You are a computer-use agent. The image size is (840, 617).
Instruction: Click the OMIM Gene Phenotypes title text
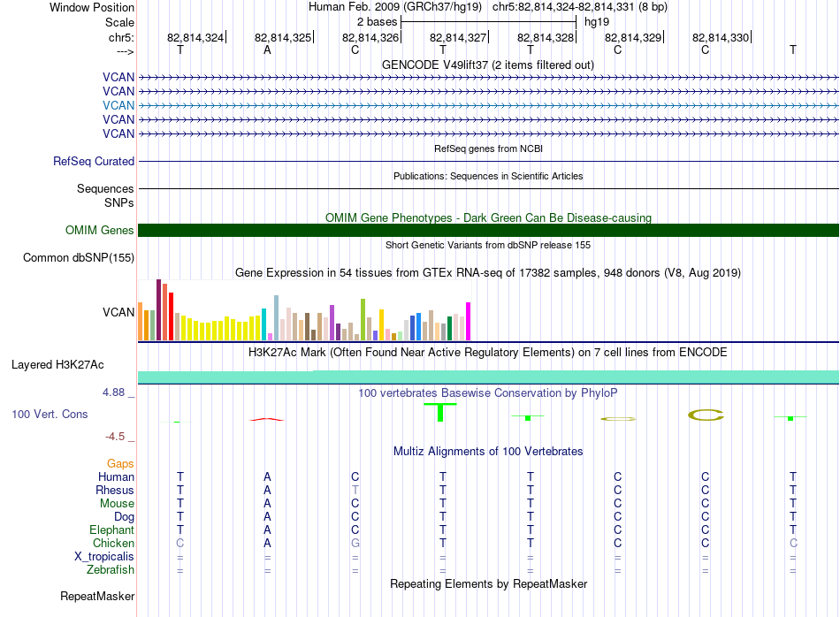(489, 217)
